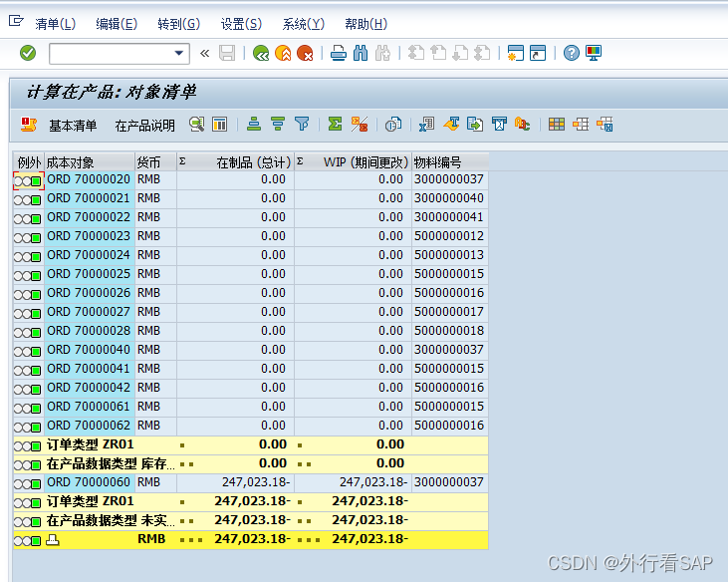
Task: Collapse 订单类型 ZR01 subtotal with 0.00 total
Action: [x=182, y=445]
